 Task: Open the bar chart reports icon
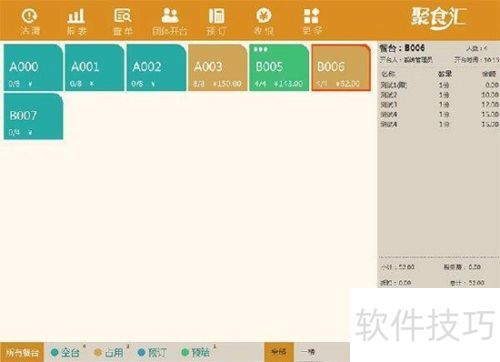[76, 21]
